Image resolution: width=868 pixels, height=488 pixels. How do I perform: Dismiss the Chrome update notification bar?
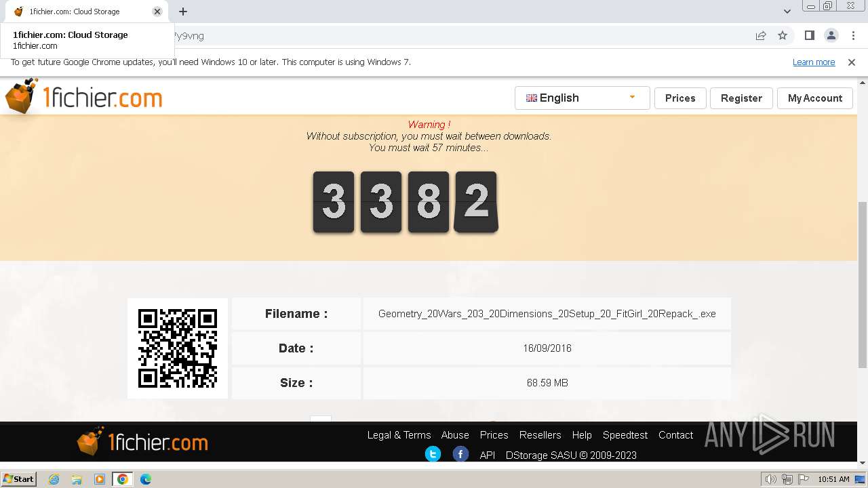[x=852, y=62]
